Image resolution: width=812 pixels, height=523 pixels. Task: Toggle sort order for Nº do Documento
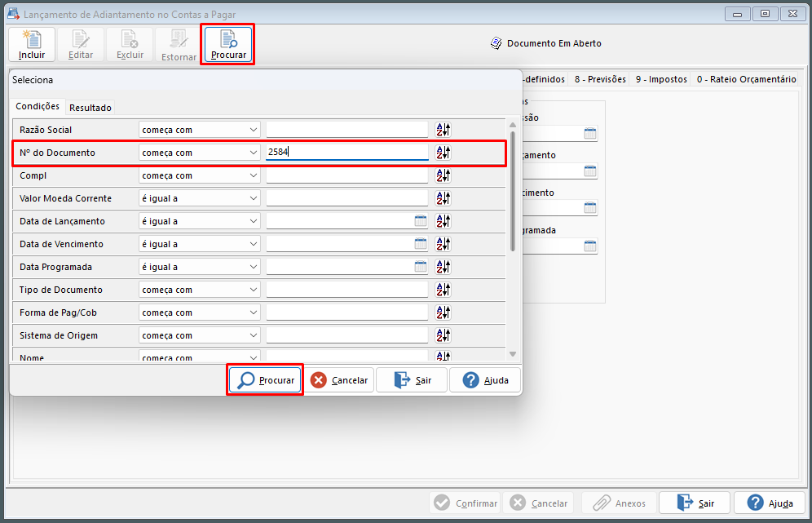click(444, 153)
